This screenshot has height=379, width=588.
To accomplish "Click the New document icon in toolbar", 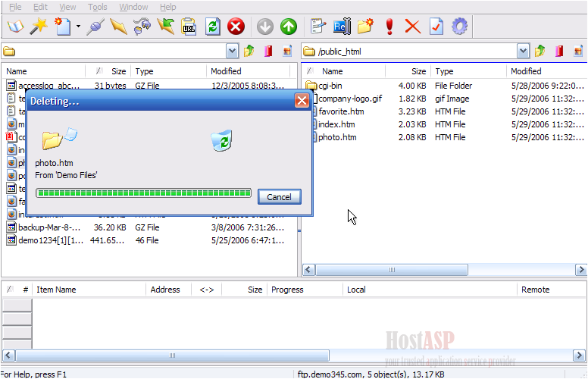I will click(x=63, y=27).
